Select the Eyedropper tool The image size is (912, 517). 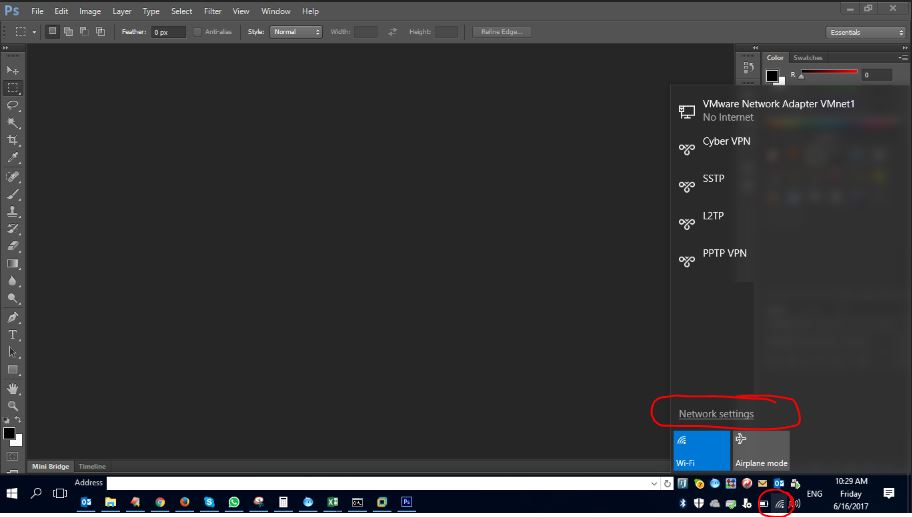[x=13, y=158]
